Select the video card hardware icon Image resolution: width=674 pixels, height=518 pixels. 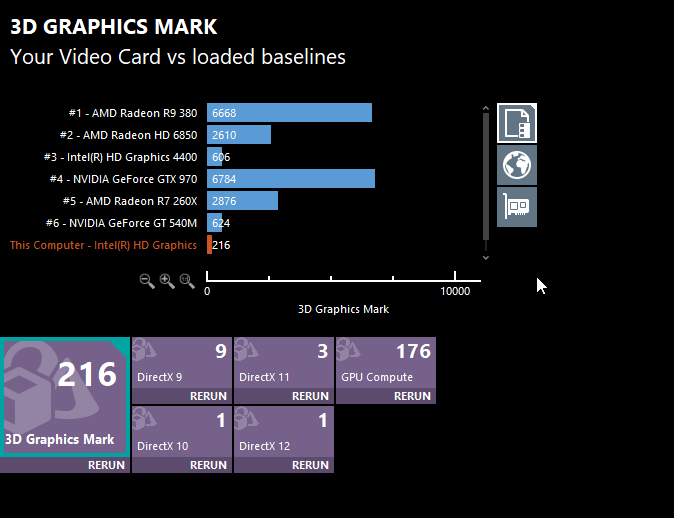(517, 207)
